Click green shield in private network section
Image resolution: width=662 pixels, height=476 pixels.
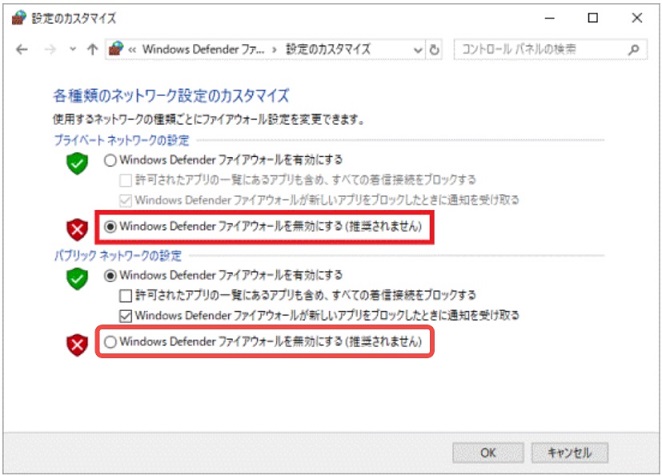pos(77,163)
